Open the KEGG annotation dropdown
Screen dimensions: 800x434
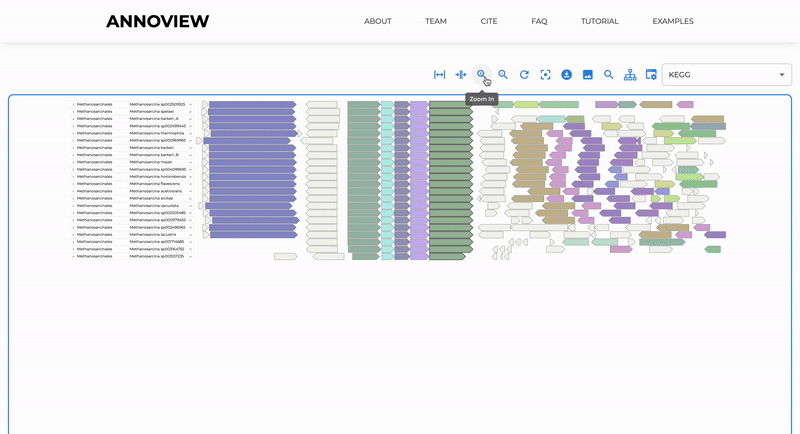[x=727, y=74]
